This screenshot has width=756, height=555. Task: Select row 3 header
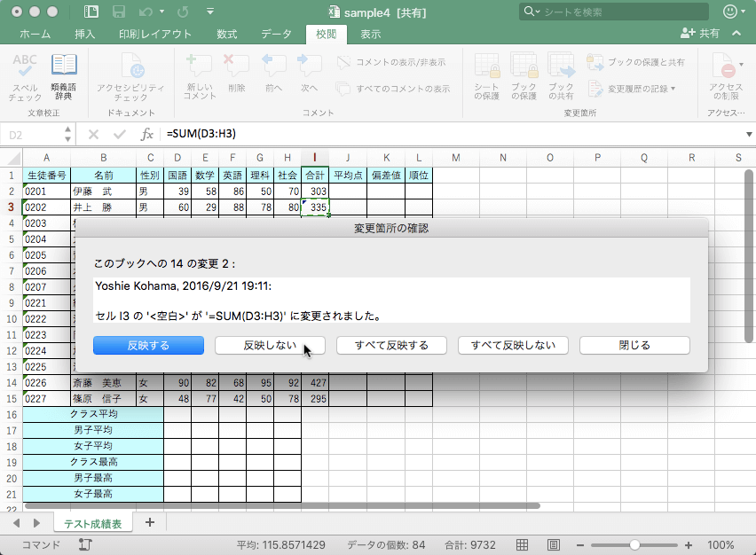point(11,207)
